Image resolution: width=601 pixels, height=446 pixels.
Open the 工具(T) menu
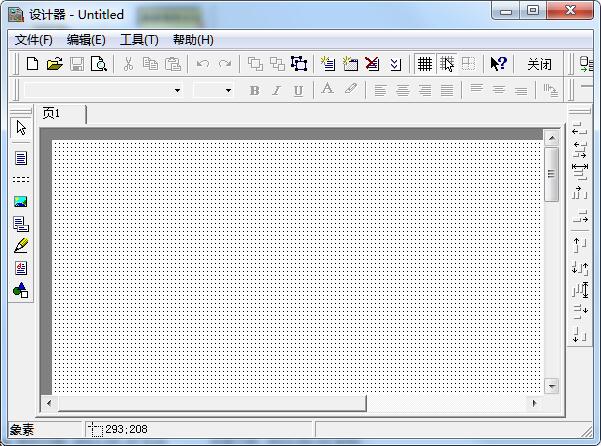coord(139,40)
